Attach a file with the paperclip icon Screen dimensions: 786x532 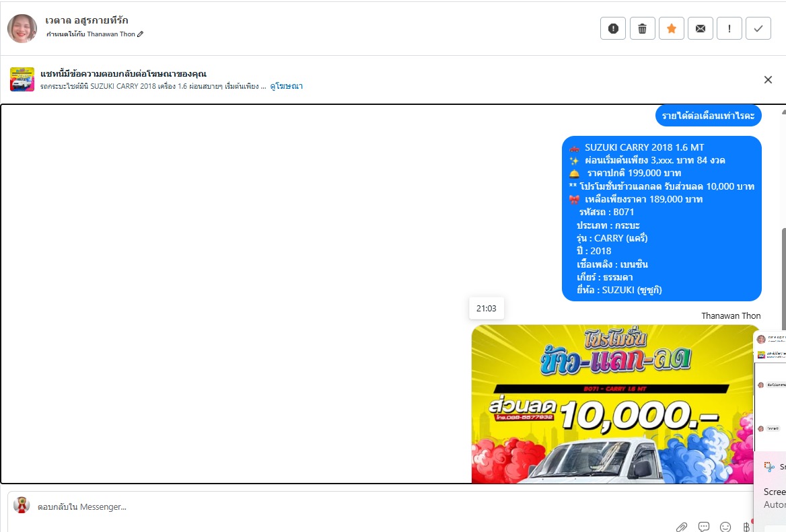(x=681, y=527)
